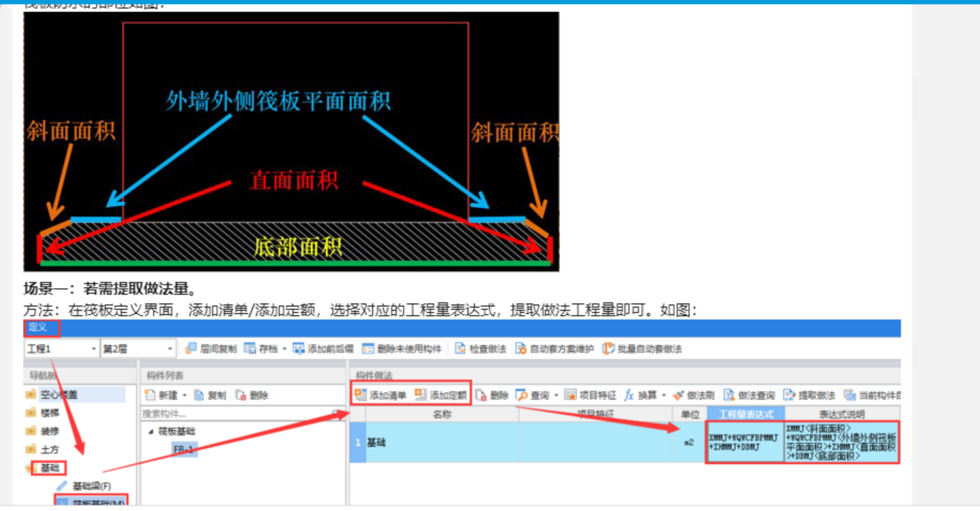Open the 存档 dropdown arrow

click(285, 349)
